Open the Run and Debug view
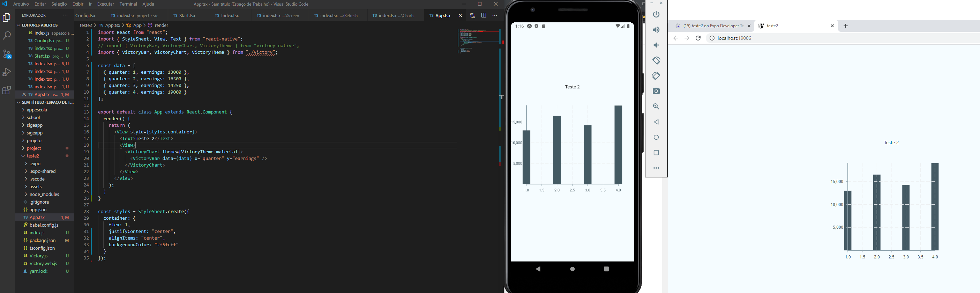The height and width of the screenshot is (293, 980). [7, 72]
